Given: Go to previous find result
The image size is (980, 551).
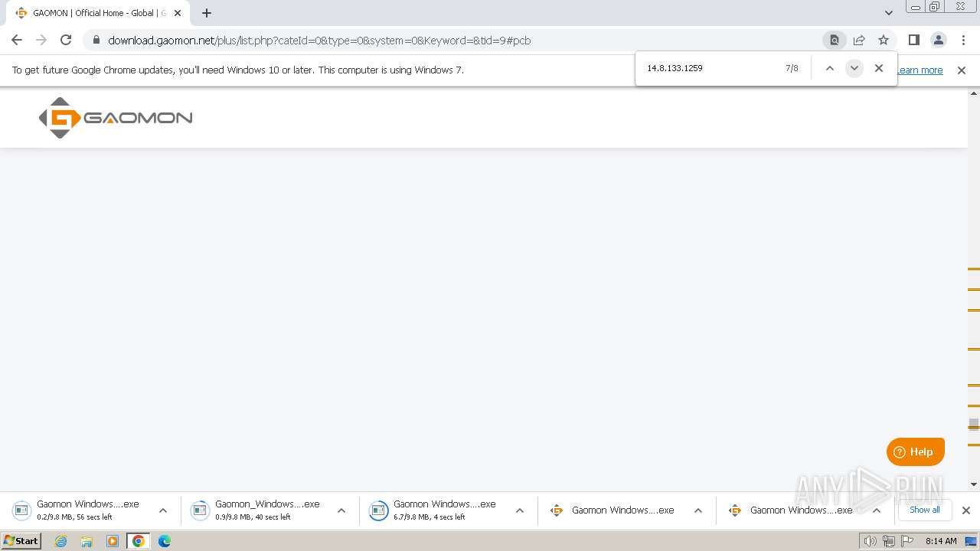Looking at the screenshot, I should click(829, 68).
